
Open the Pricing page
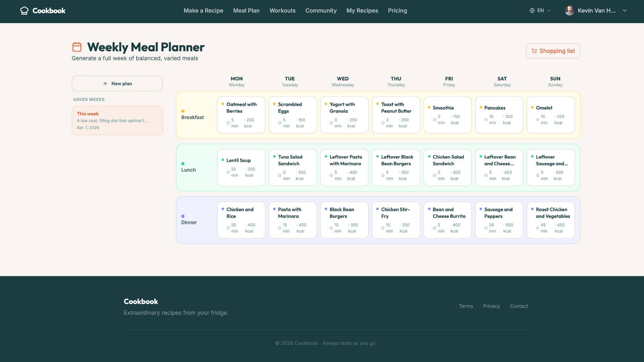[397, 11]
